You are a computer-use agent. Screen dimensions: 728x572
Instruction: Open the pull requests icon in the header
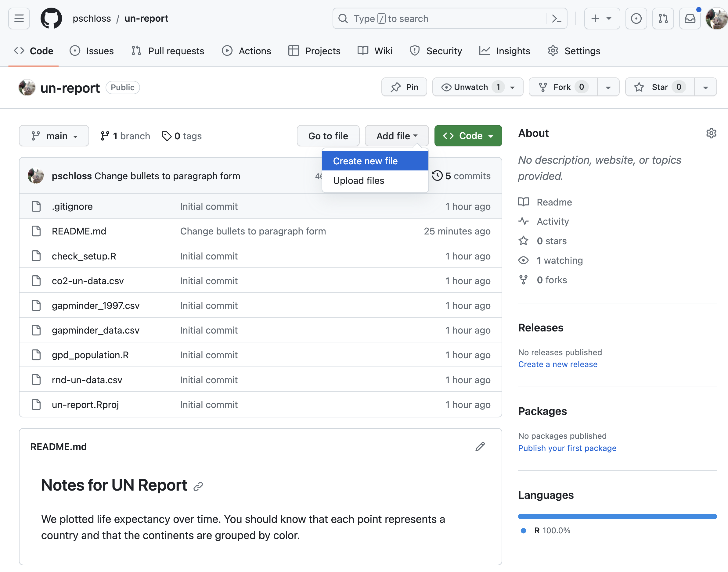[x=663, y=18]
